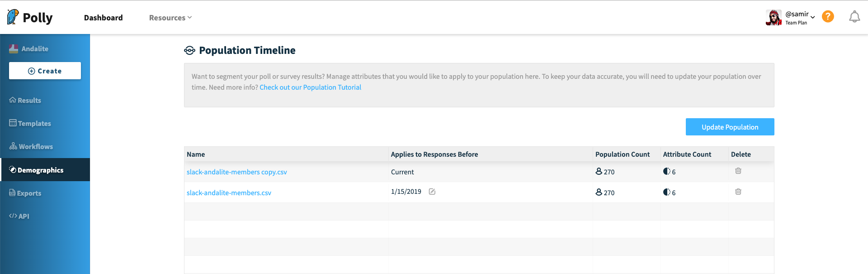Click the Current cell text

click(402, 172)
